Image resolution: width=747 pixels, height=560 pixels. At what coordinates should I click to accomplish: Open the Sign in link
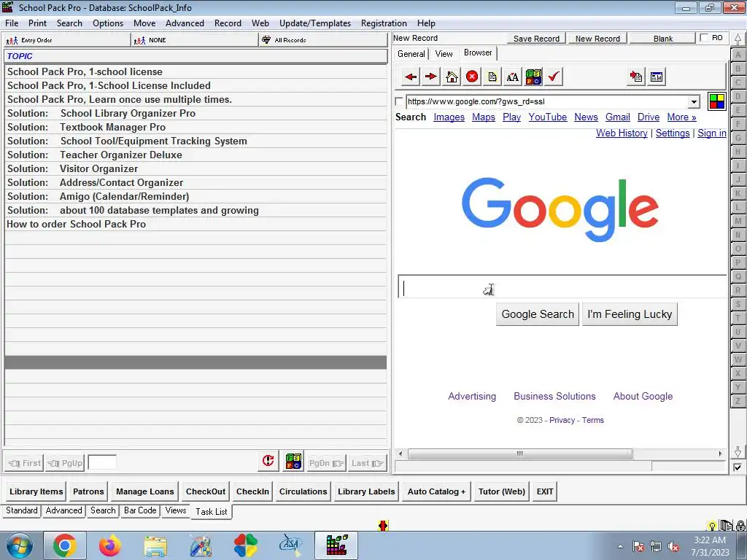click(x=712, y=133)
